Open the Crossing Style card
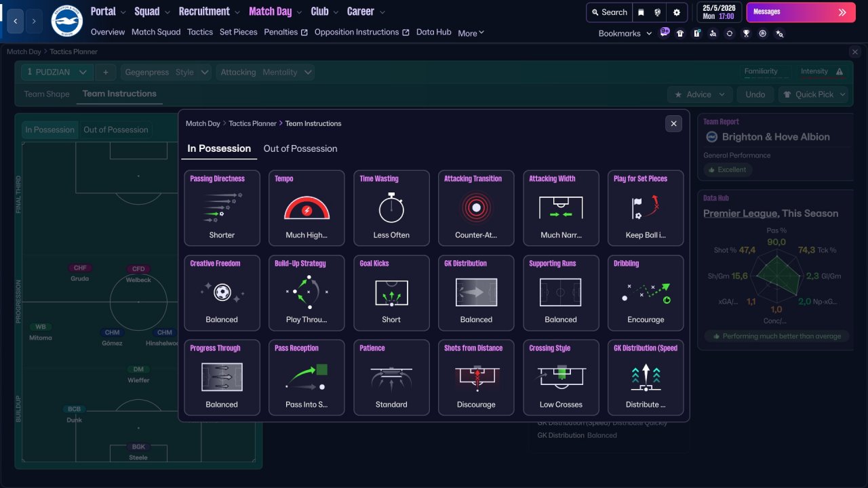The image size is (868, 488). [x=561, y=378]
